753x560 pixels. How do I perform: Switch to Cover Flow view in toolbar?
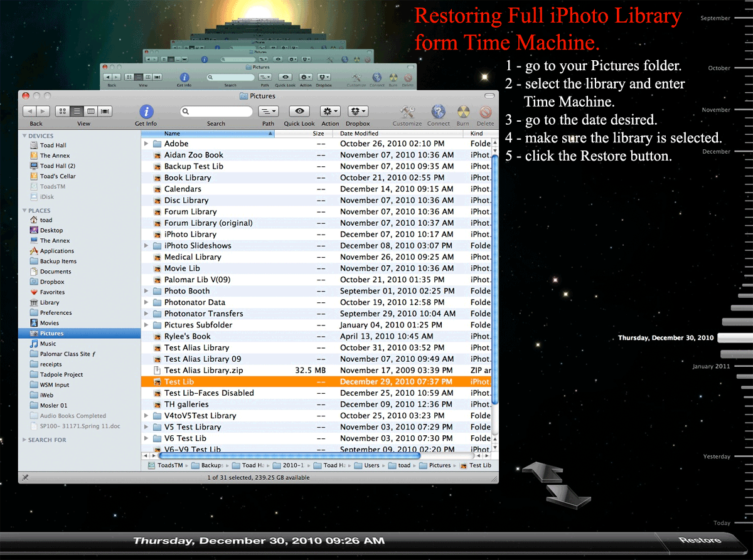coord(105,111)
